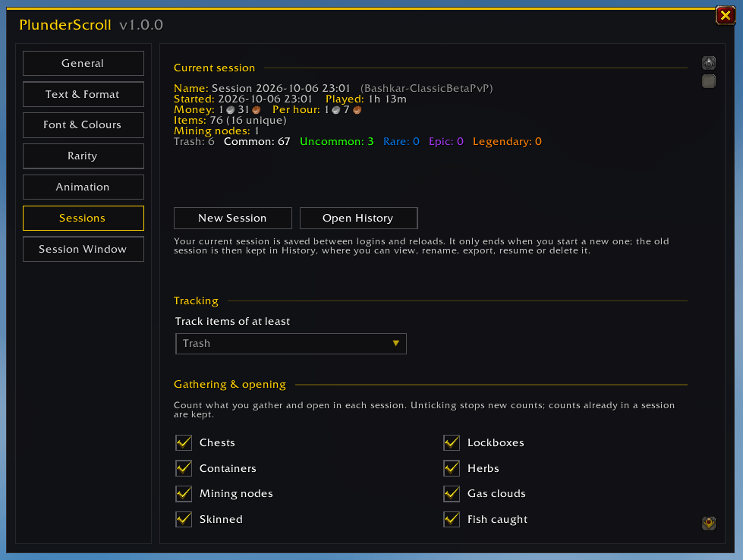
Task: Click the yellow dropdown arrow next to Trash
Action: coord(395,344)
